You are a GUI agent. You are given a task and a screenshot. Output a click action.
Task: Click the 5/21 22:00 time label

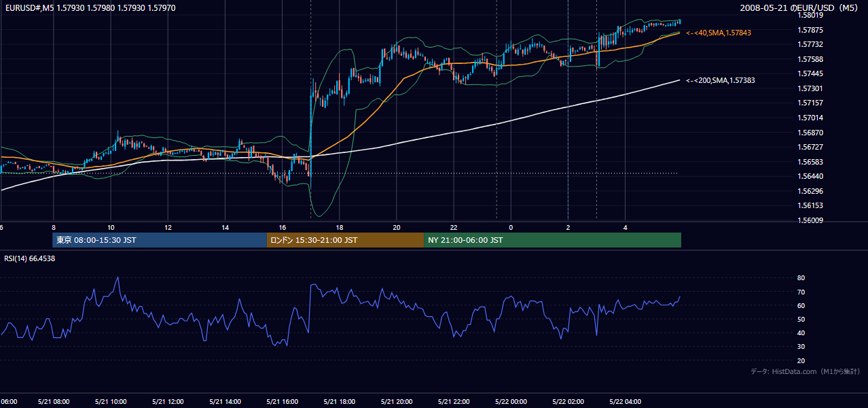454,402
